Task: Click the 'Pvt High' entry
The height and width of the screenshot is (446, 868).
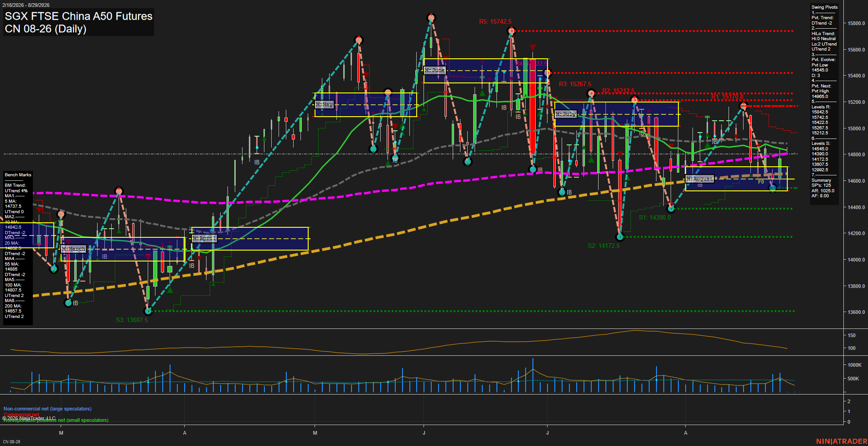Action: (820, 91)
